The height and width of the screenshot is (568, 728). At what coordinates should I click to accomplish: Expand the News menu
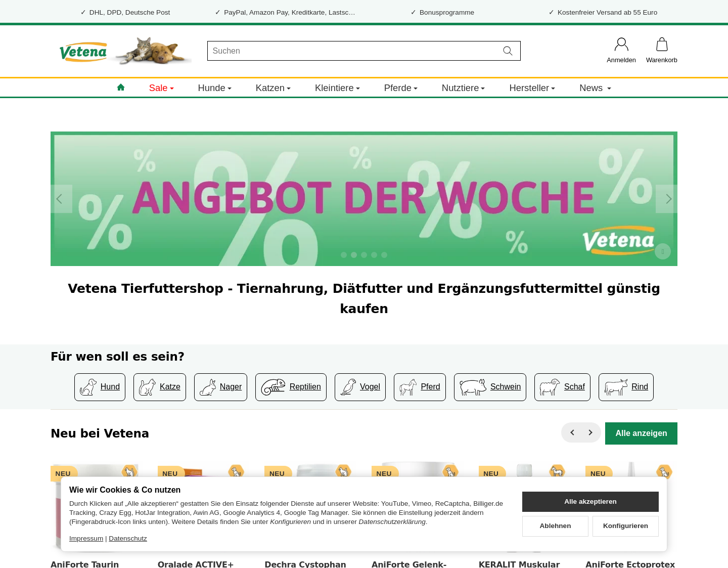[x=595, y=88]
